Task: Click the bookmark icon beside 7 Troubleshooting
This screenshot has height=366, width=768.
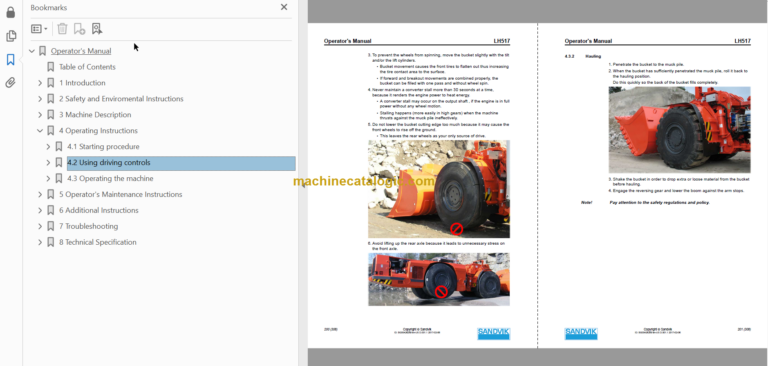Action: tap(50, 226)
